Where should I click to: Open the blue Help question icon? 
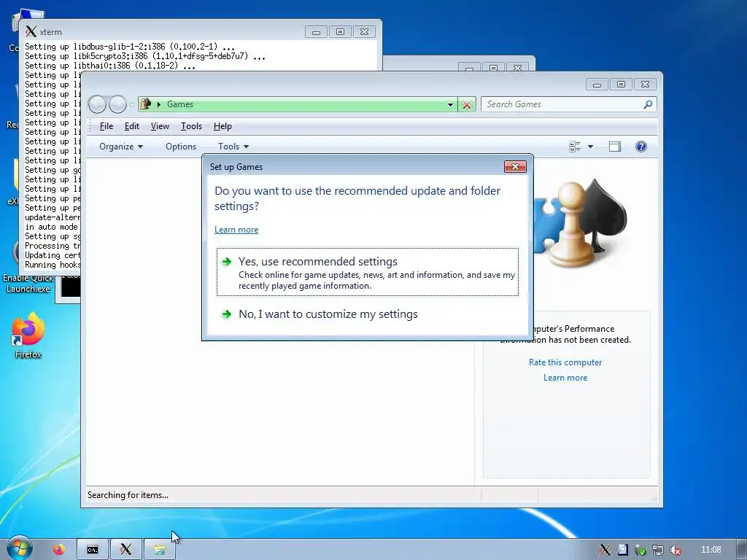click(640, 147)
